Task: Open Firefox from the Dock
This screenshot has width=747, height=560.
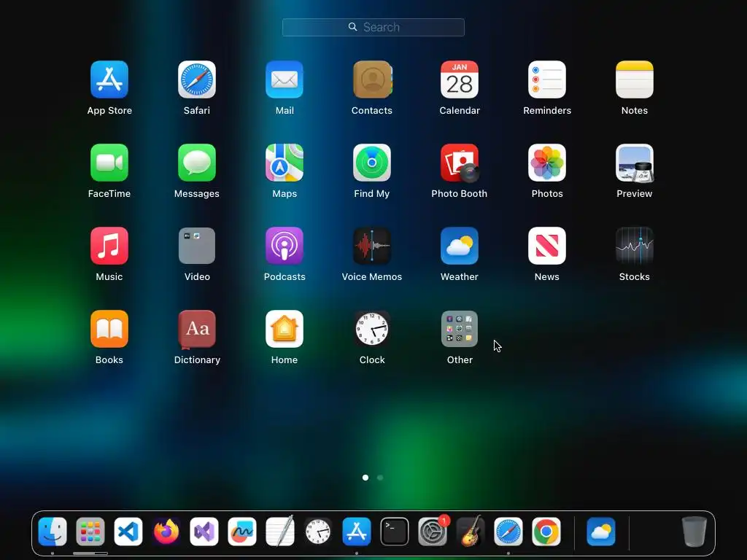Action: [x=166, y=532]
